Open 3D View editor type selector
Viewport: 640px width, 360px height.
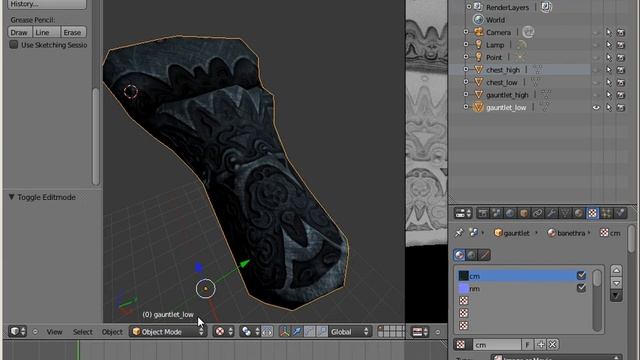[18, 331]
